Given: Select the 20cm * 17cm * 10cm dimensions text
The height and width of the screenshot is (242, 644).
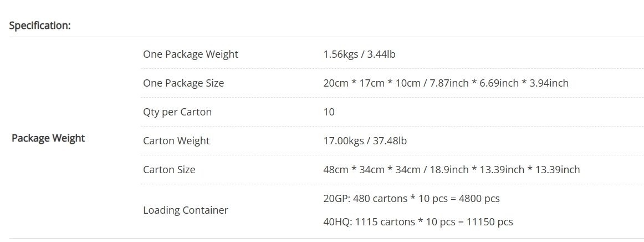Looking at the screenshot, I should coord(372,83).
